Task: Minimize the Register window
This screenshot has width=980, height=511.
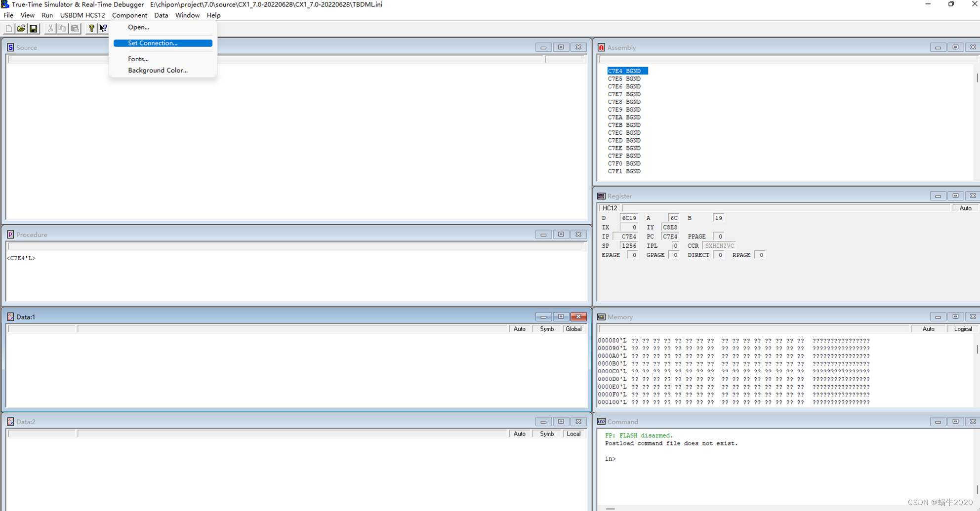Action: pos(938,196)
